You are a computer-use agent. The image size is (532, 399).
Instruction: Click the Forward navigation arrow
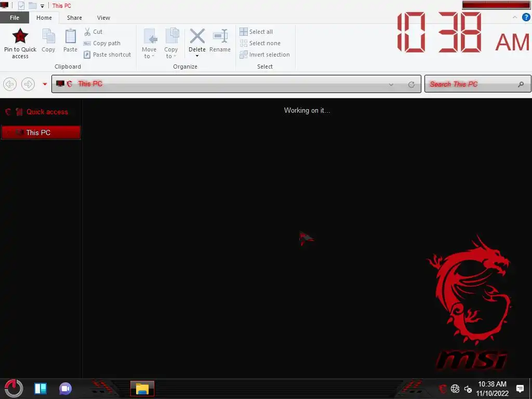[28, 84]
